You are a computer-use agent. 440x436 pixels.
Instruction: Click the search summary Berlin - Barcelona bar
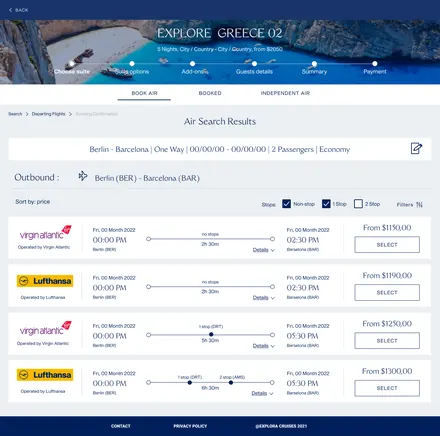[x=220, y=149]
